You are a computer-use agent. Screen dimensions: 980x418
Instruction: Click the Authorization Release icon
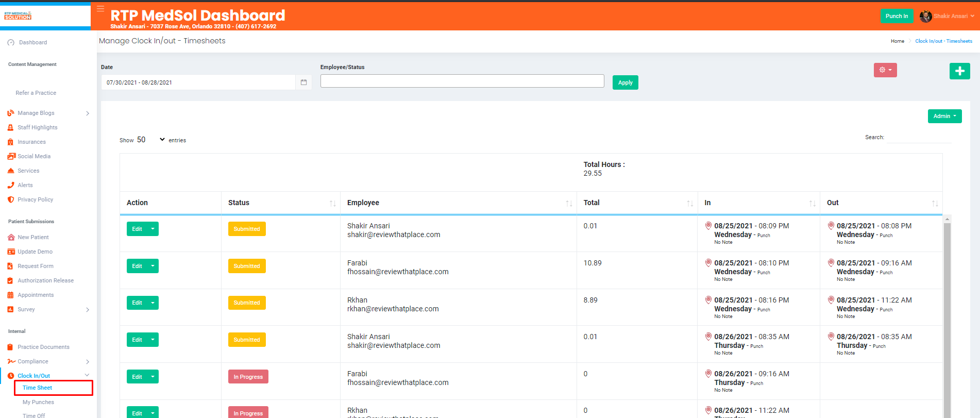(10, 280)
